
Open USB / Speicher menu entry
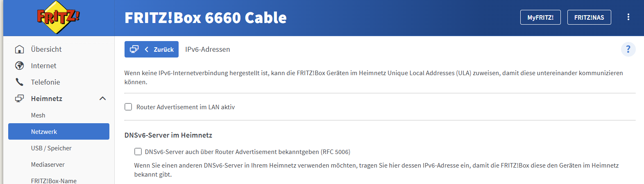click(51, 148)
